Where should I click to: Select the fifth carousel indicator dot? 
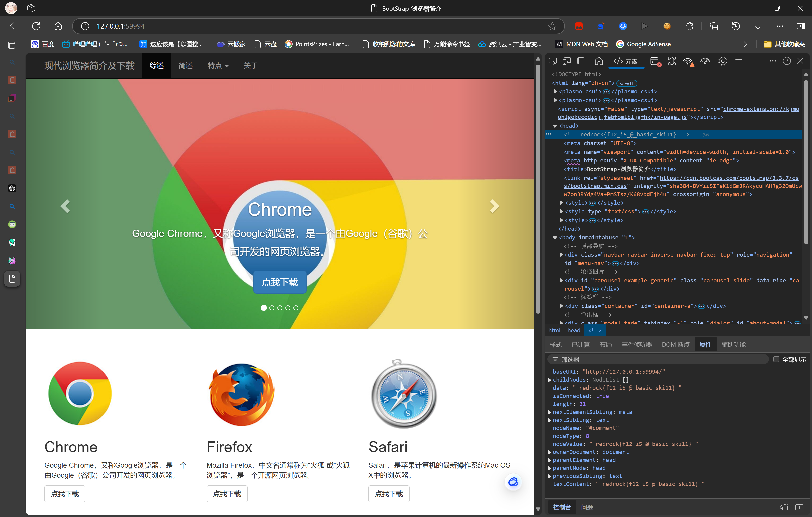(296, 308)
